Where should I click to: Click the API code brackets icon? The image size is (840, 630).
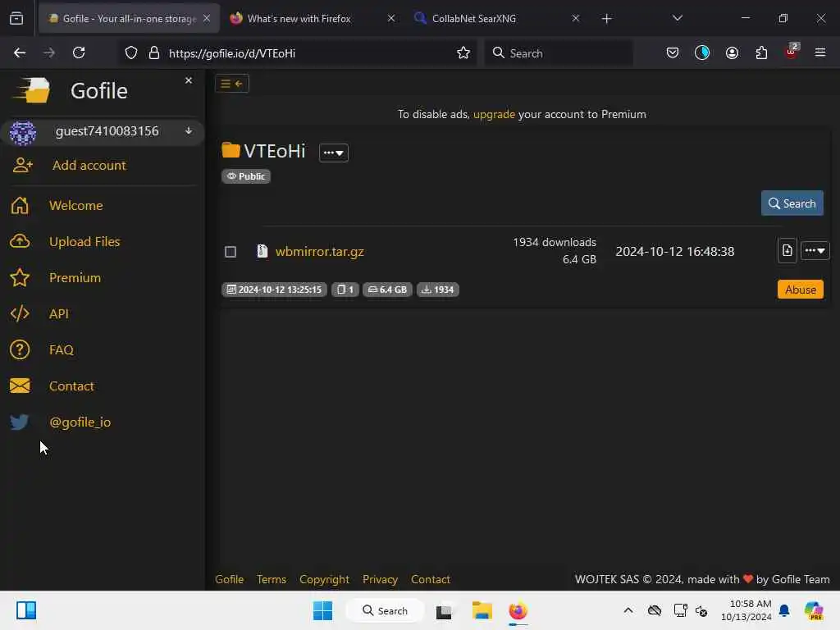tap(20, 313)
